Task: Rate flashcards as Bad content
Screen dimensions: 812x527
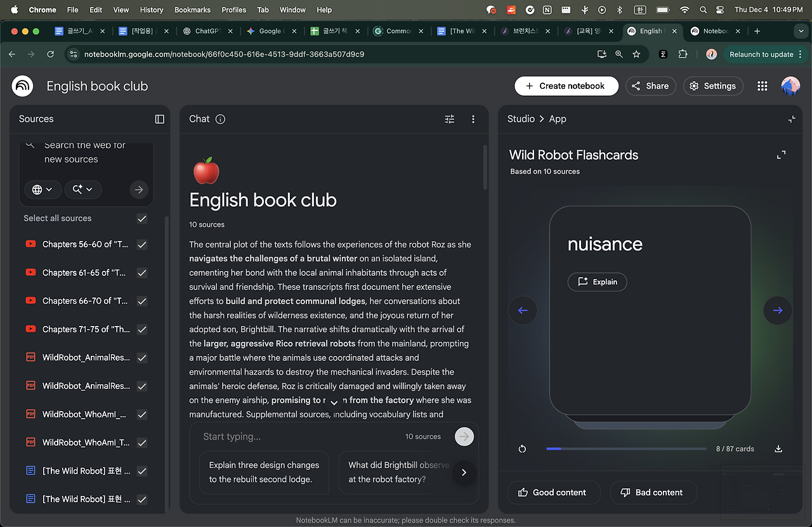Action: point(653,493)
